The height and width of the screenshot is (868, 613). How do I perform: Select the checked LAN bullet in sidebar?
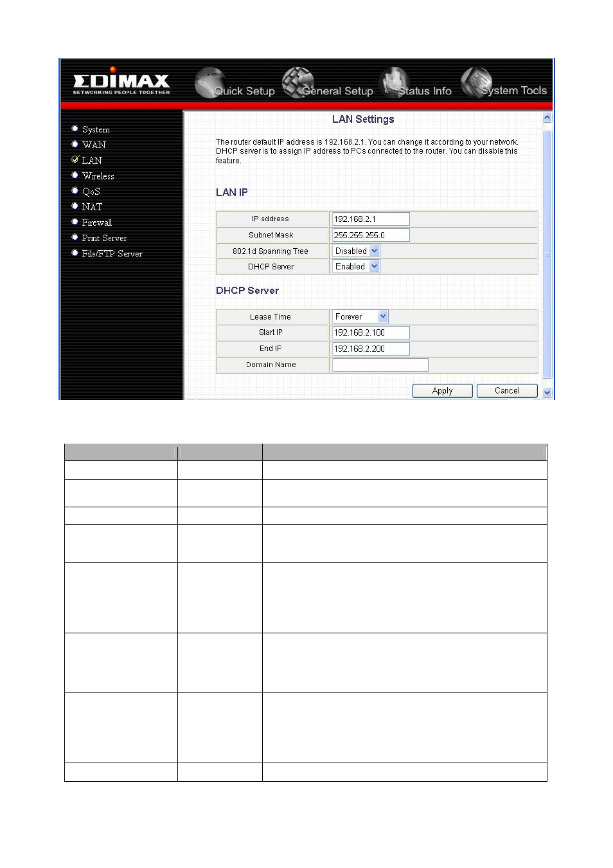point(75,159)
